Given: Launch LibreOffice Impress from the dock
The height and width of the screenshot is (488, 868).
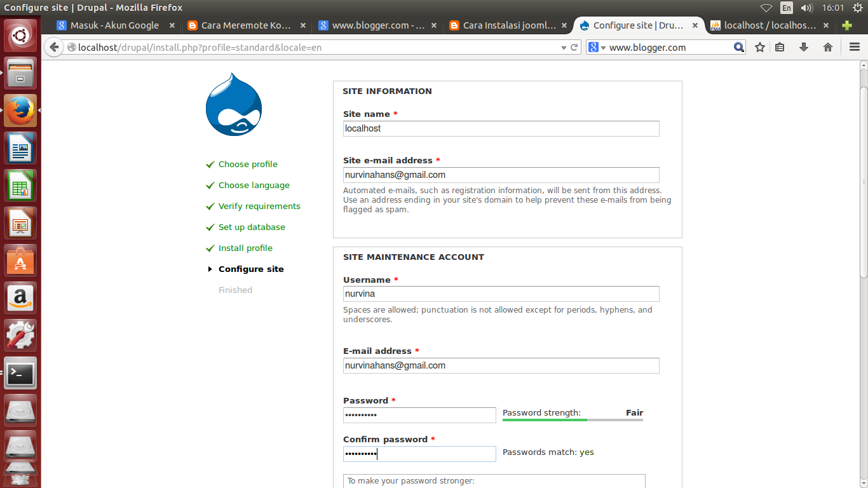Looking at the screenshot, I should click(x=20, y=223).
